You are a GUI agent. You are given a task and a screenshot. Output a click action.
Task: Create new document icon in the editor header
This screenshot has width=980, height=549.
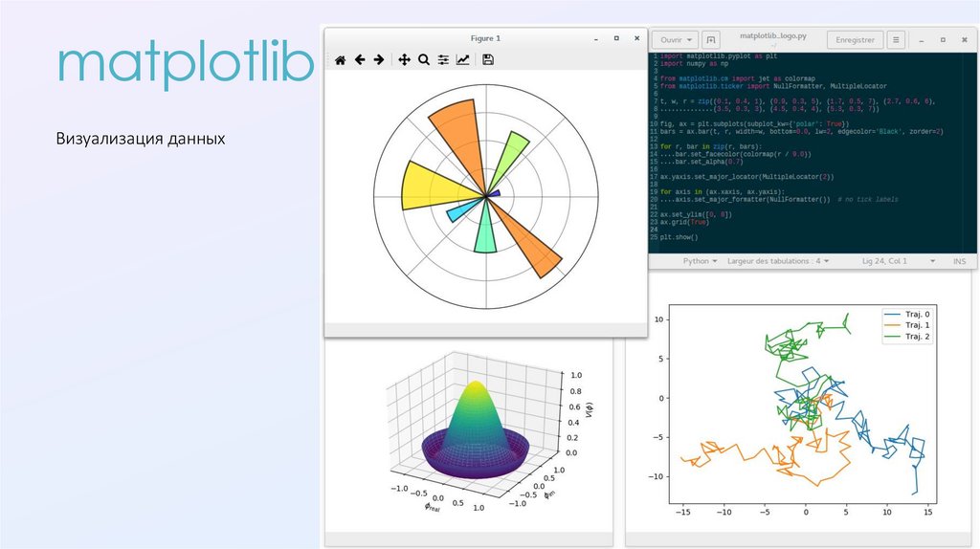click(711, 40)
